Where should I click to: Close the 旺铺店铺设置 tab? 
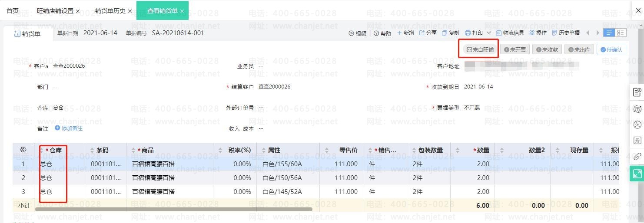pyautogui.click(x=78, y=11)
